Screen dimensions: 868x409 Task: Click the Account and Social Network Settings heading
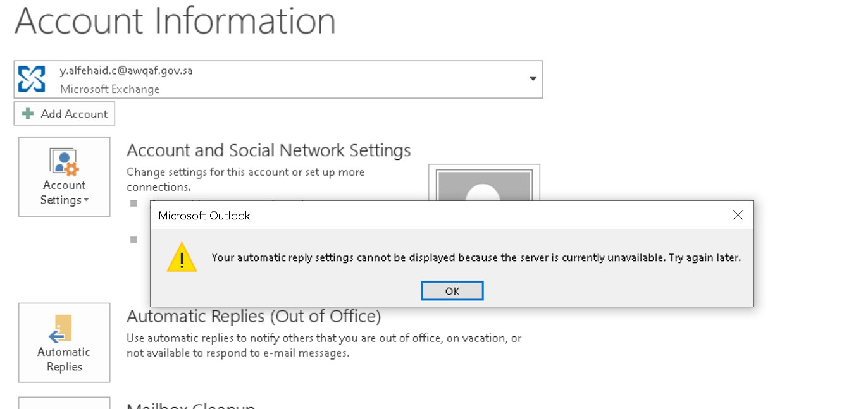pos(269,150)
